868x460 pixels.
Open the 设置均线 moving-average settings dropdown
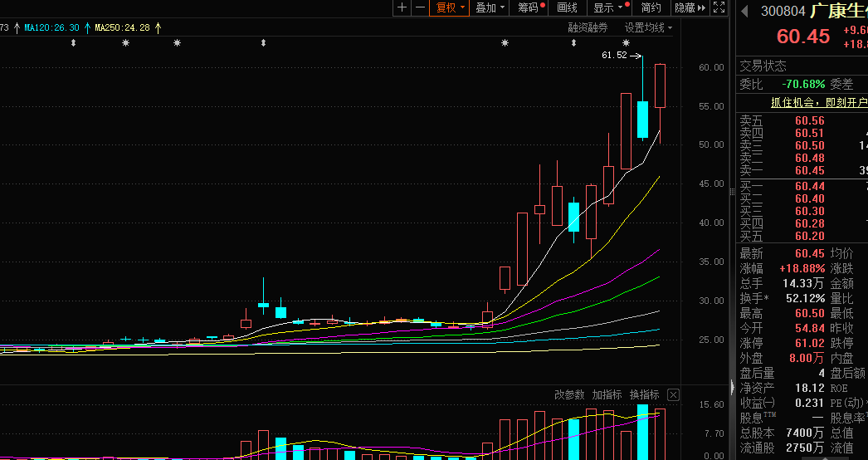point(648,27)
